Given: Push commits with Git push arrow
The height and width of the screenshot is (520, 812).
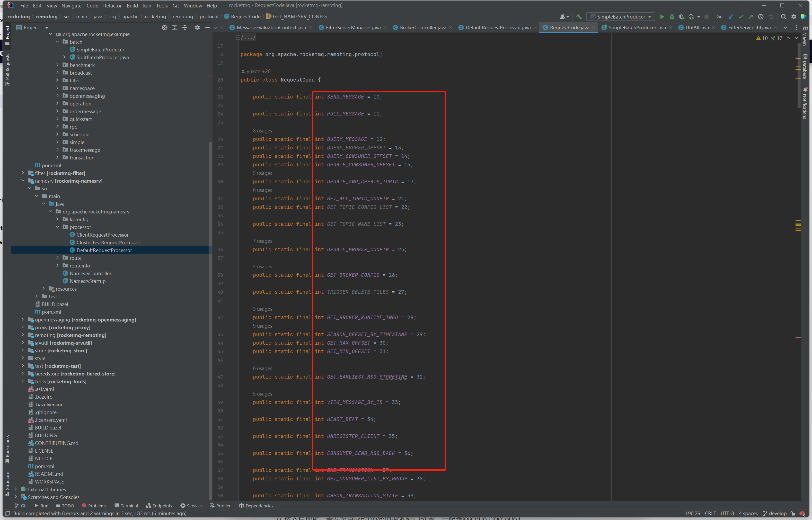Looking at the screenshot, I should [x=751, y=16].
